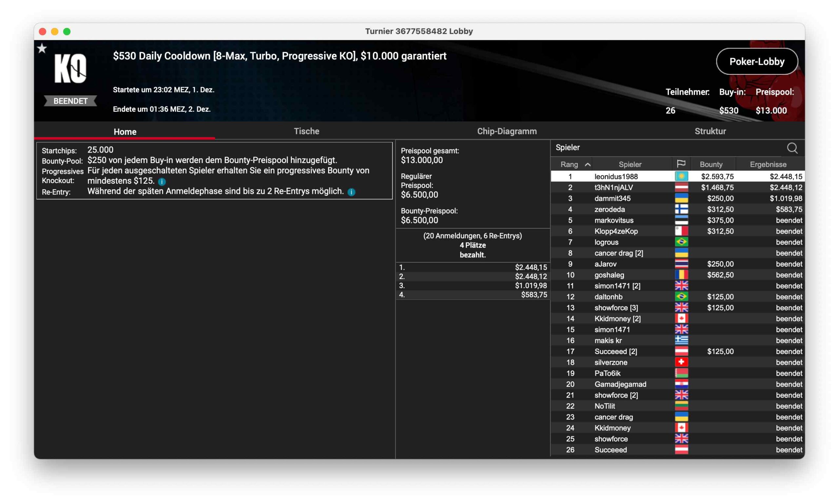Click info icon next to Re-Entry text

[351, 192]
